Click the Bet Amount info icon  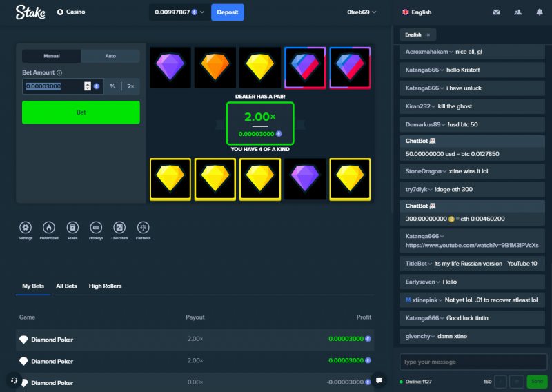59,72
